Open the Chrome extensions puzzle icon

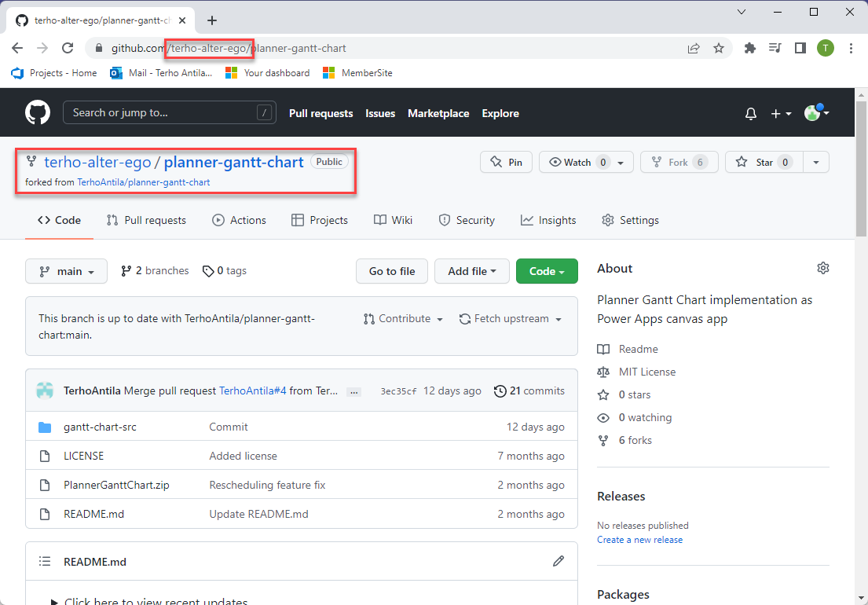(x=749, y=49)
